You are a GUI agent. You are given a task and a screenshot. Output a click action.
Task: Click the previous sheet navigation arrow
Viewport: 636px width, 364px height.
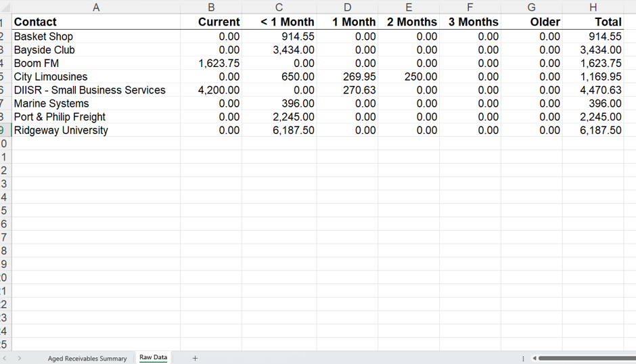[x=5, y=359]
